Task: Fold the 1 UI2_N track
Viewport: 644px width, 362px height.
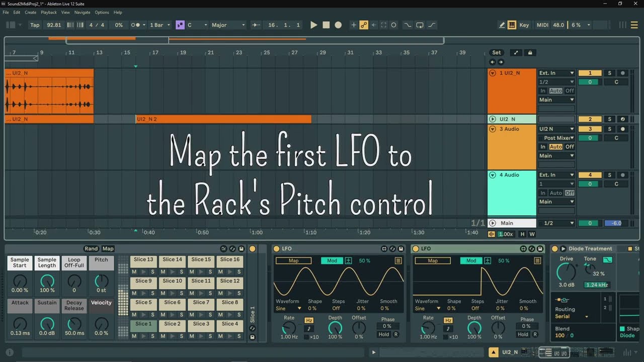Action: 493,73
